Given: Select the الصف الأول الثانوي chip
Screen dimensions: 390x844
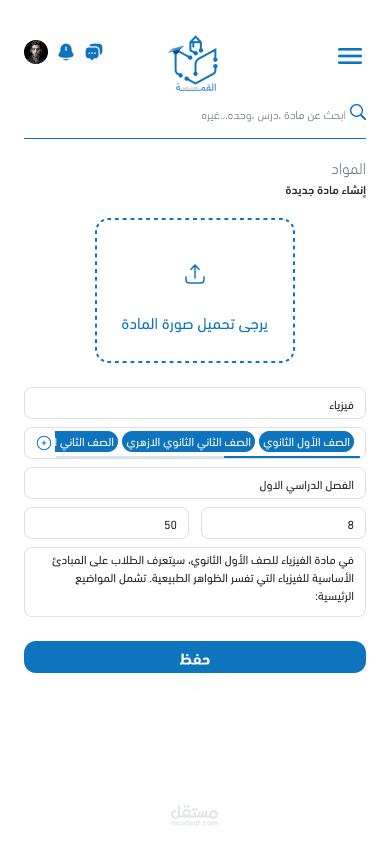Looking at the screenshot, I should [307, 442].
